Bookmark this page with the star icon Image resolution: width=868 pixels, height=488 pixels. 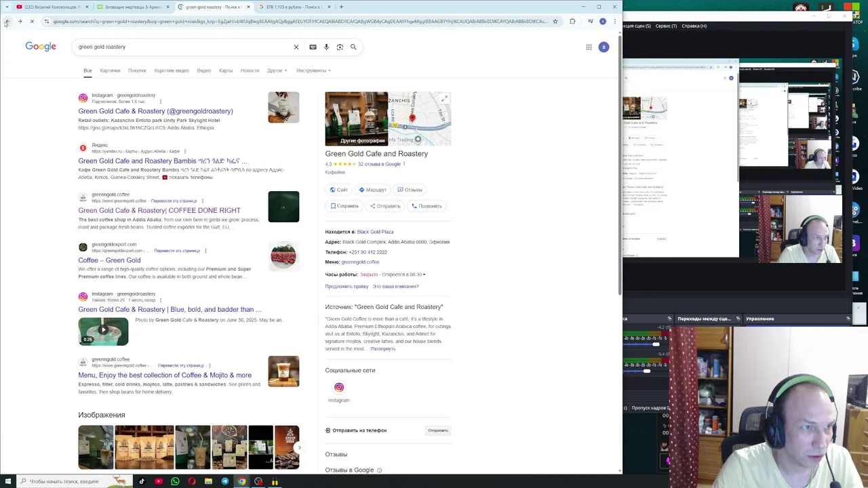coord(555,22)
